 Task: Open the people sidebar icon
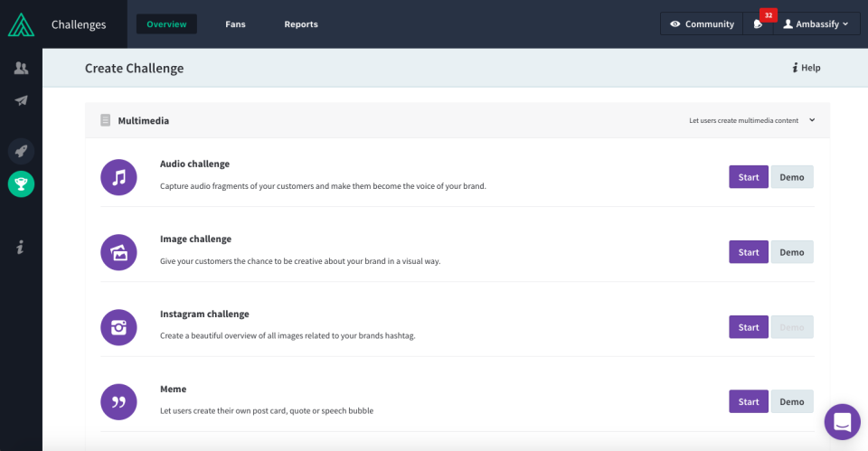click(x=21, y=68)
